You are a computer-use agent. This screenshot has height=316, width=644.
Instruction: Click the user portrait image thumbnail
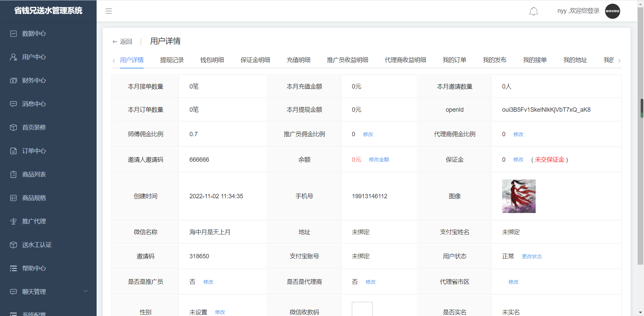(519, 196)
